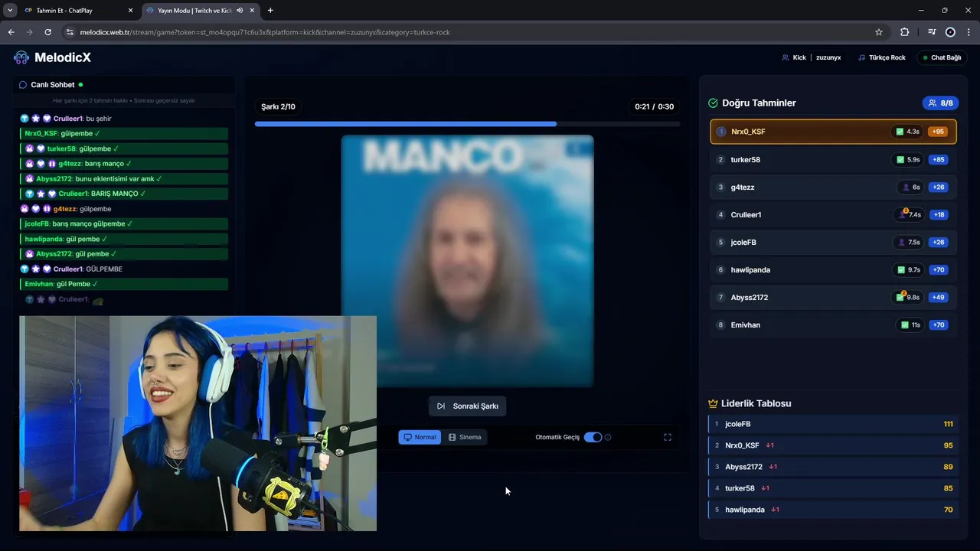Viewport: 980px width, 551px height.
Task: Click the Kick zuzunyx channel badge
Action: click(x=811, y=57)
